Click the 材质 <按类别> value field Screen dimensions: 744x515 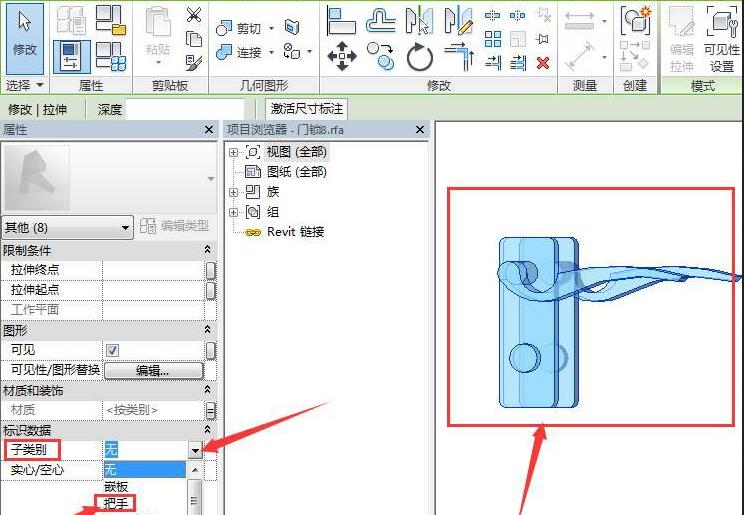click(153, 410)
